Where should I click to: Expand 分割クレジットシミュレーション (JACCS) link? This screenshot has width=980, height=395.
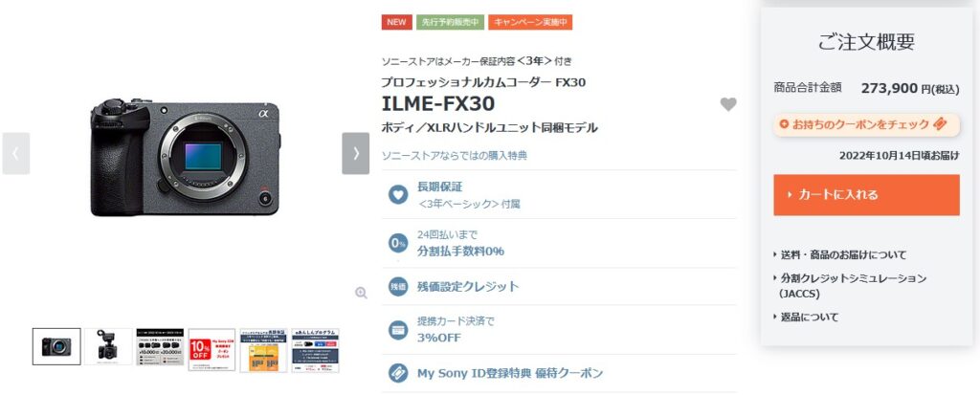(850, 286)
